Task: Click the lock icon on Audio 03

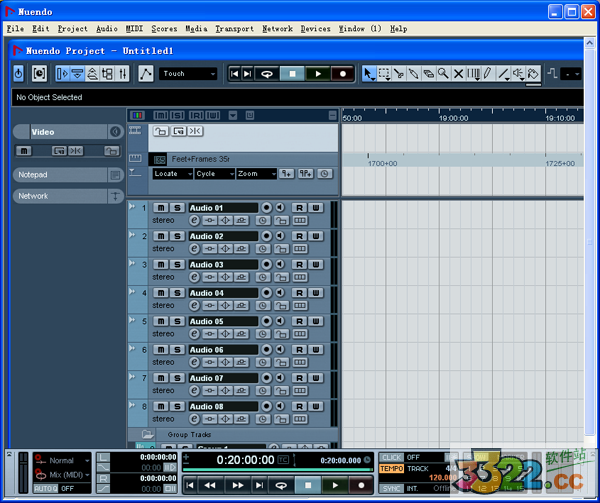Action: point(281,277)
